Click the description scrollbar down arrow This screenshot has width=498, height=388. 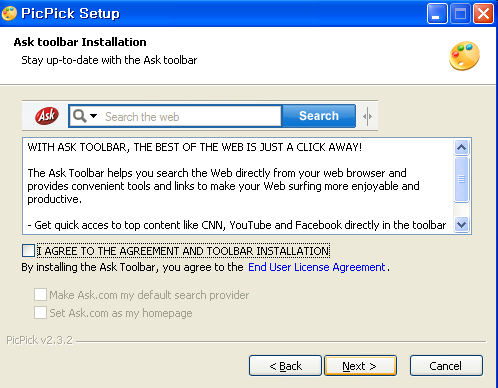coord(462,224)
